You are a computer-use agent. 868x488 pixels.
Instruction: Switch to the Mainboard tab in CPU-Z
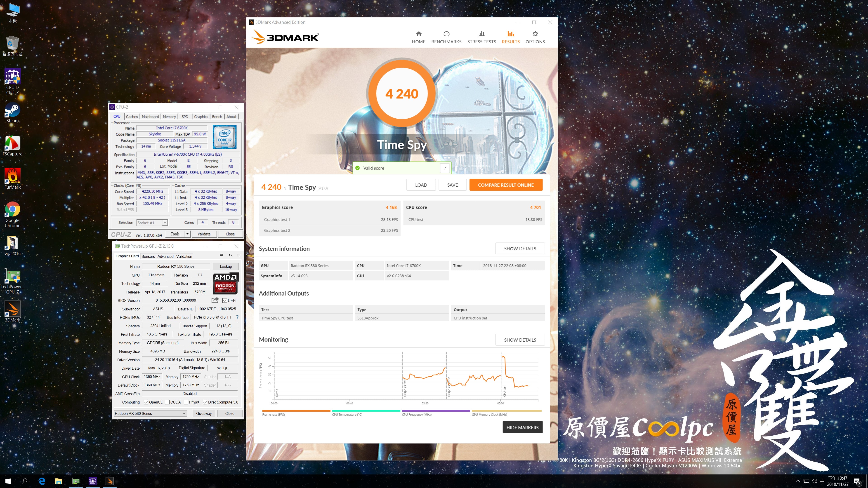point(150,117)
